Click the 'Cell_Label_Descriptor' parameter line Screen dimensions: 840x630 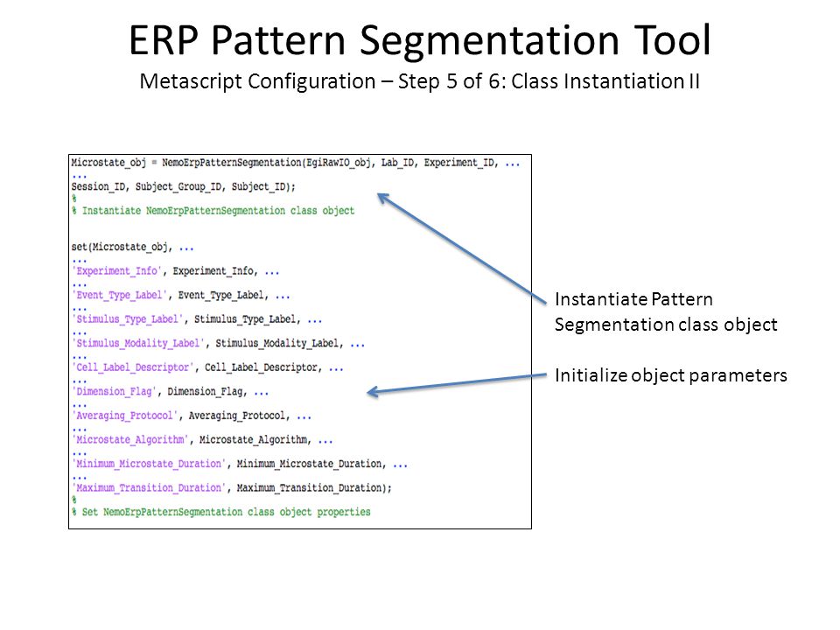207,367
